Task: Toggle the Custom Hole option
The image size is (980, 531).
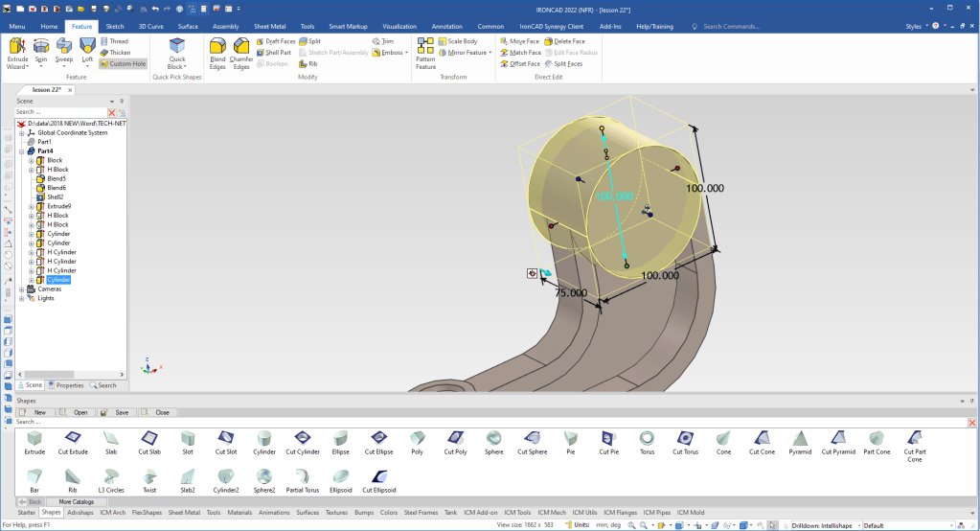Action: point(122,63)
